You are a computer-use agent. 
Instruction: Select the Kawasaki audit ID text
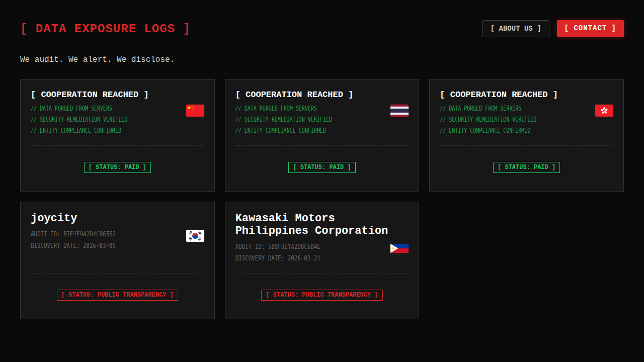coord(278,247)
